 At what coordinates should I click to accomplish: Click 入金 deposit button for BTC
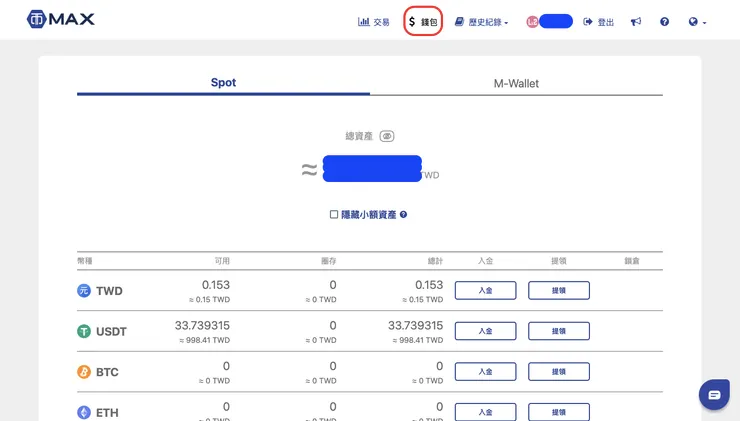pyautogui.click(x=486, y=371)
